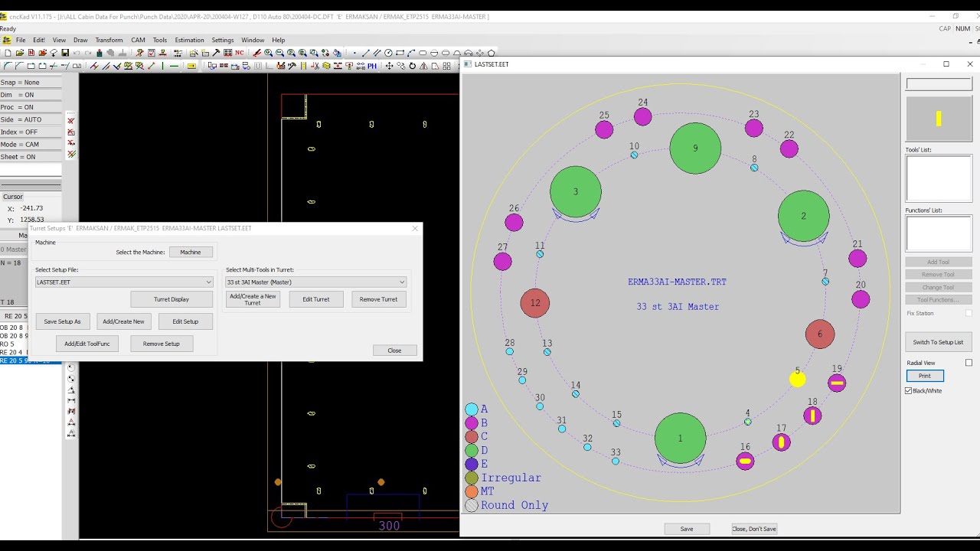Open the Draw menu
The height and width of the screenshot is (551, 980).
click(x=80, y=41)
